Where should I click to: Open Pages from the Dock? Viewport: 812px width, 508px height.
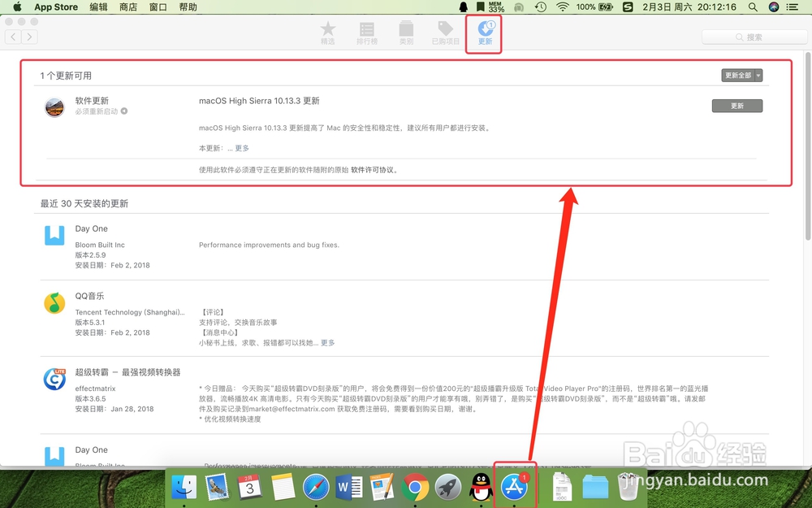(x=382, y=487)
